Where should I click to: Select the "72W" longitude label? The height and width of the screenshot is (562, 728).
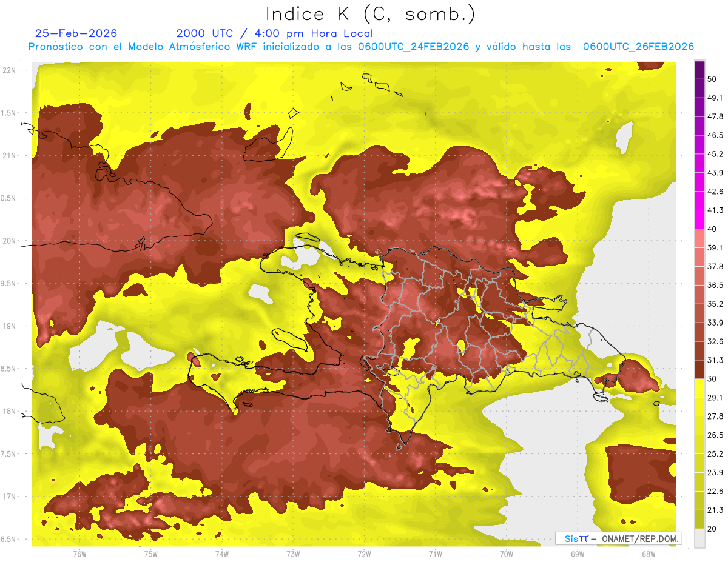click(x=364, y=554)
